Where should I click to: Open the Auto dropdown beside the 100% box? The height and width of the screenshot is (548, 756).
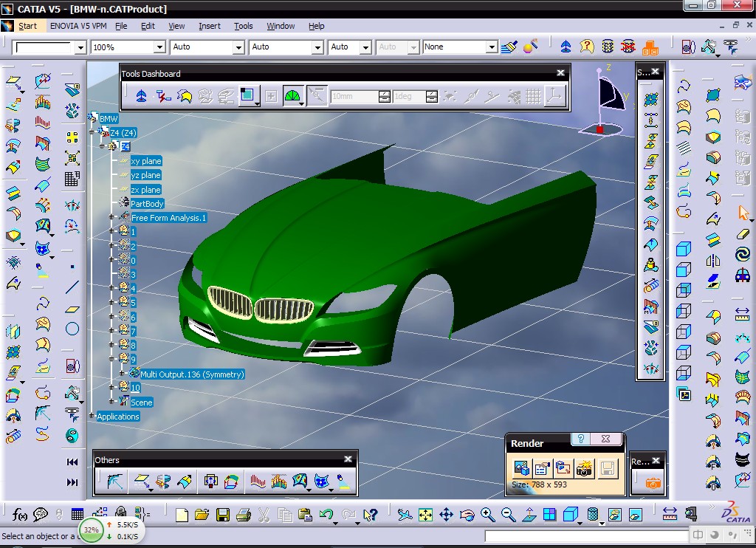pos(238,47)
